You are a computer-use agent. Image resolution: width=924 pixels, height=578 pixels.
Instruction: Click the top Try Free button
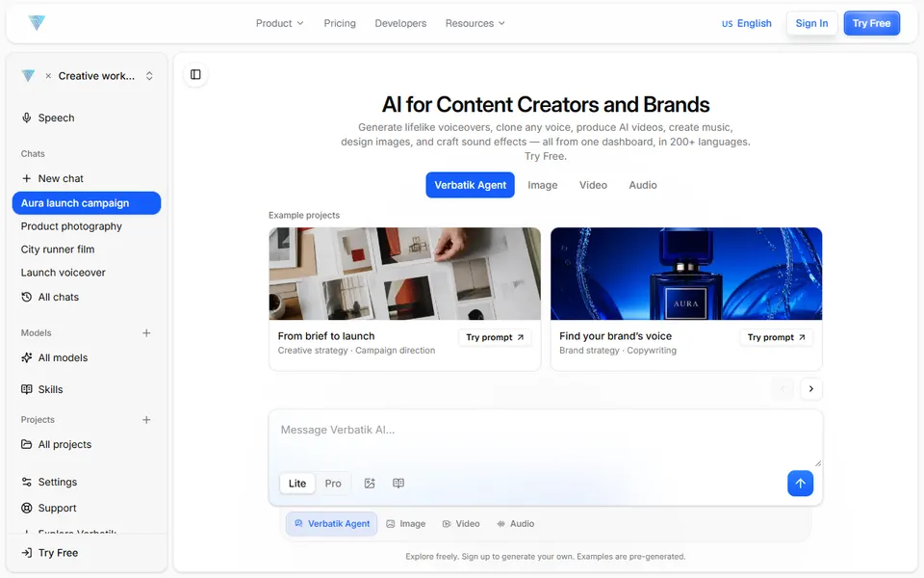coord(872,23)
